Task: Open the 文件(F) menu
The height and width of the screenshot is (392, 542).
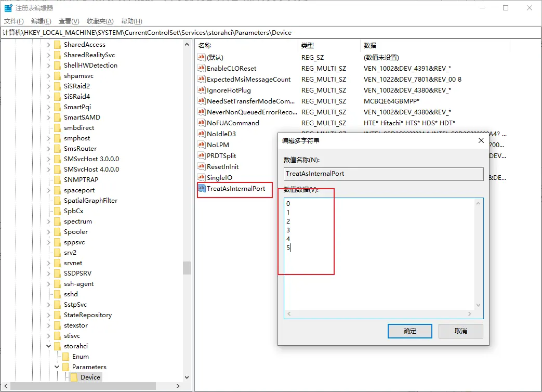Action: 14,21
